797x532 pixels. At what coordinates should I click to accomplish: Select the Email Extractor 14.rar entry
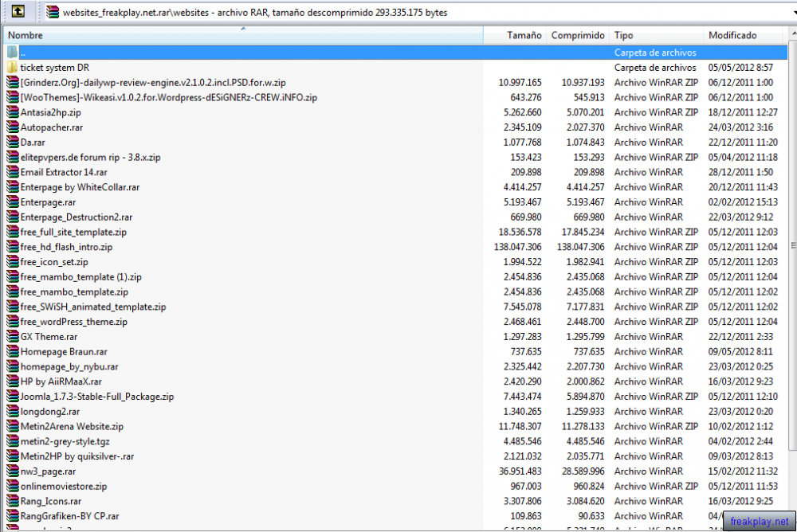[x=395, y=172]
